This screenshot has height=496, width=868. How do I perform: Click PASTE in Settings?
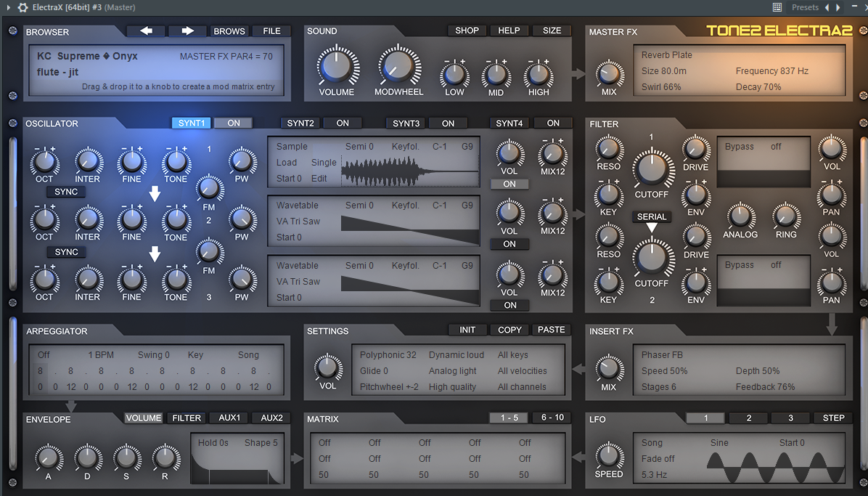tap(552, 330)
